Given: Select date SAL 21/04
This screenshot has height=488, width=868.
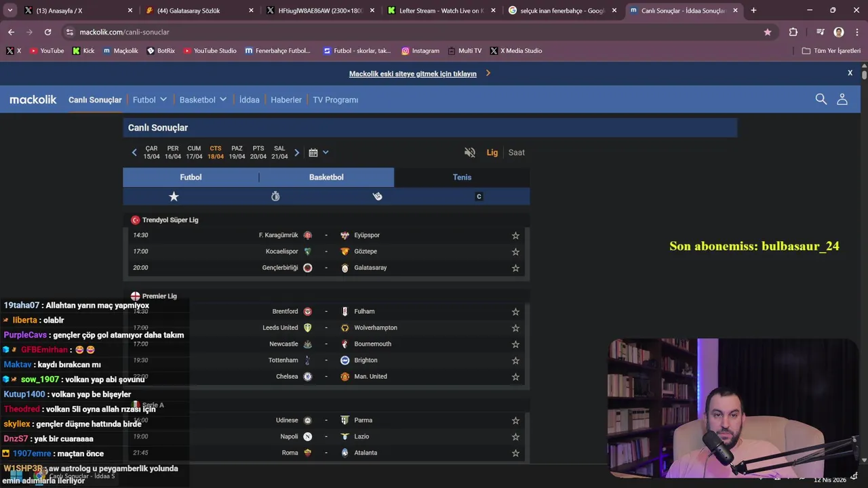Looking at the screenshot, I should [279, 152].
